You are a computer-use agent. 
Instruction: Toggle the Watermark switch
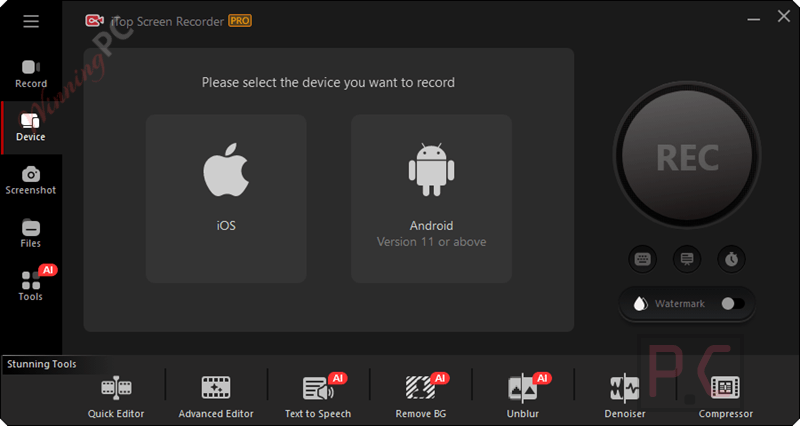pyautogui.click(x=733, y=304)
